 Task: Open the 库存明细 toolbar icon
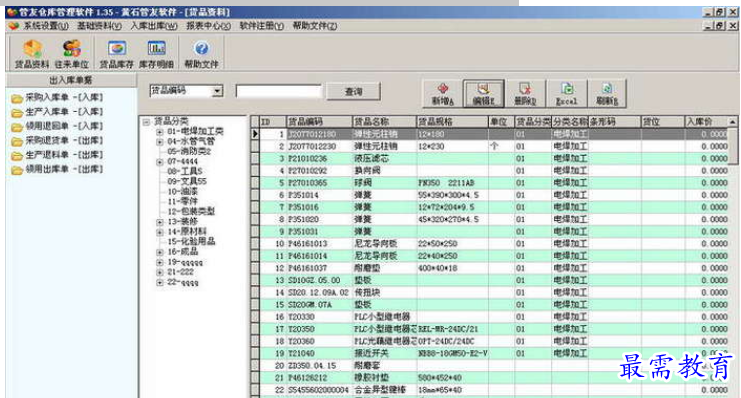156,54
